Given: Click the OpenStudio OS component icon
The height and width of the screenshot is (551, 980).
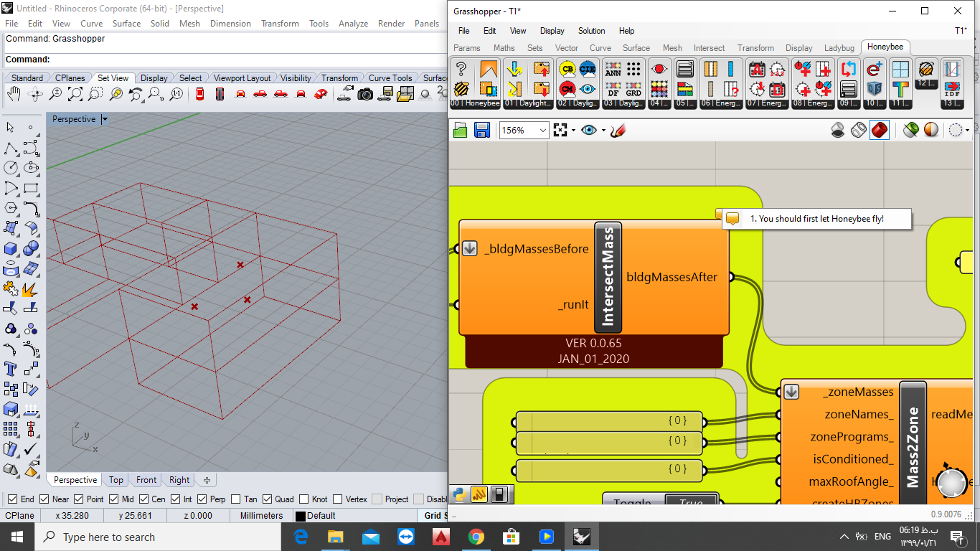Looking at the screenshot, I should coord(875,89).
